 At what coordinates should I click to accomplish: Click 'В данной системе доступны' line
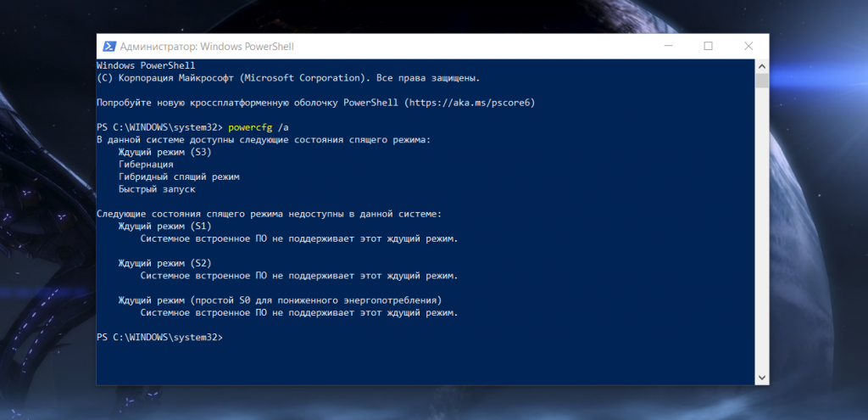[264, 140]
